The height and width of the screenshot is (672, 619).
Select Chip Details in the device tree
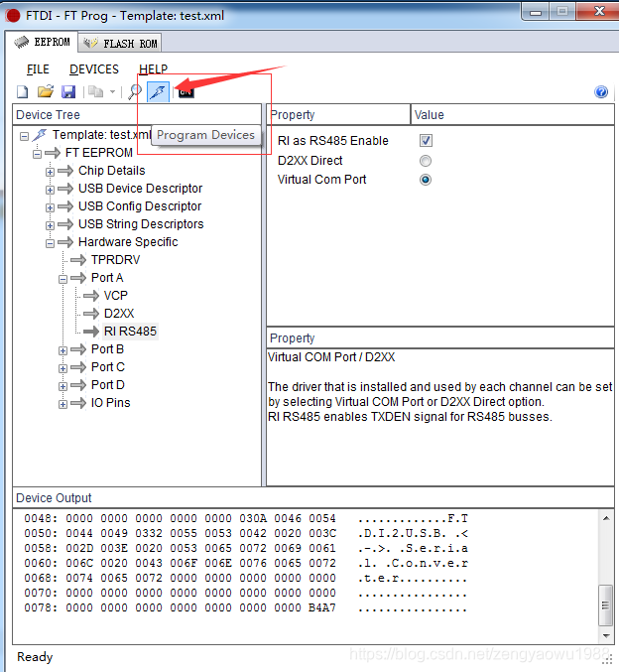pyautogui.click(x=112, y=171)
